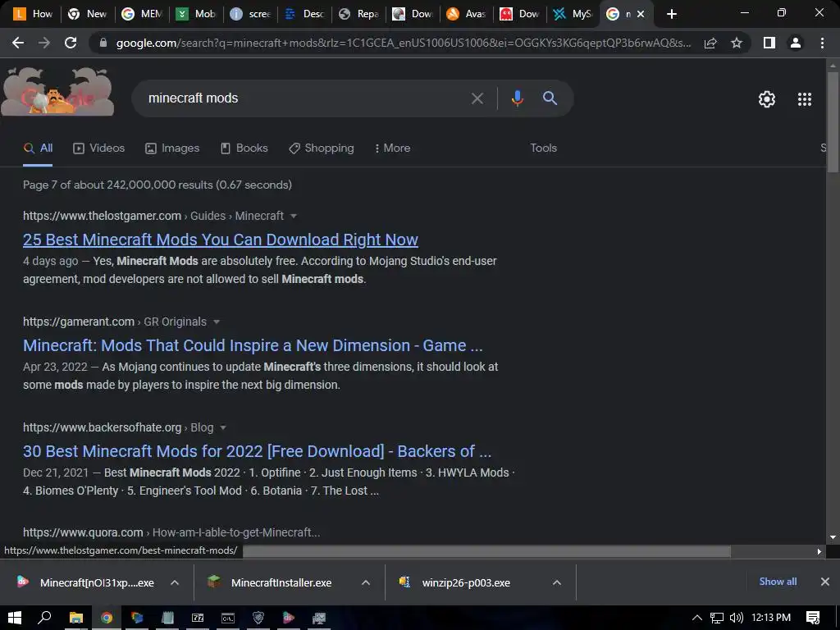Open the taskbar clock showing 12:13 PM
The image size is (840, 630).
pos(771,618)
